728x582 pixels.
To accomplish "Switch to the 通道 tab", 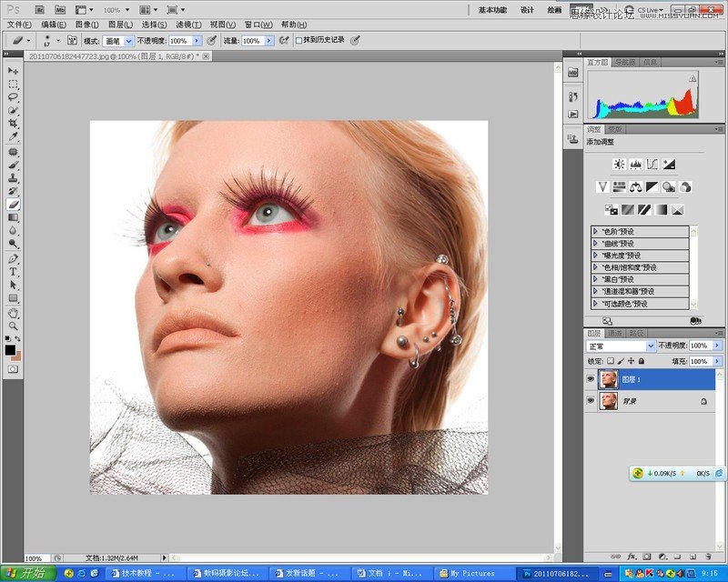I will [x=615, y=333].
